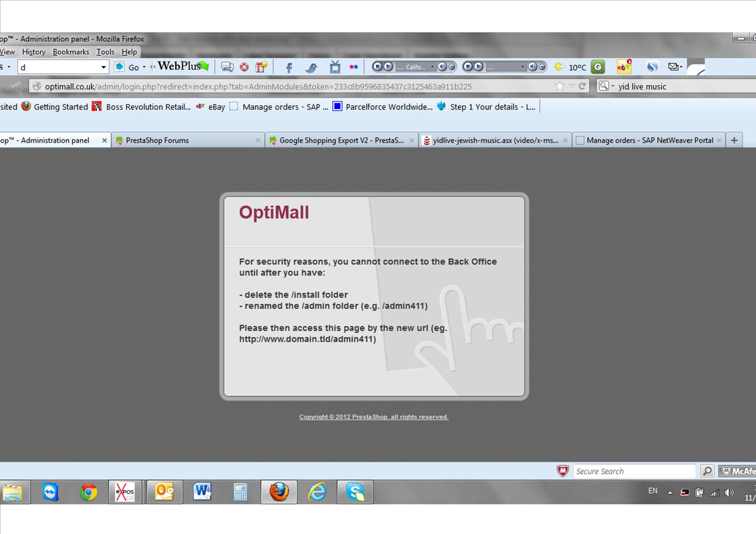Click the PrestaShop copyright link
The height and width of the screenshot is (534, 756).
coord(374,417)
